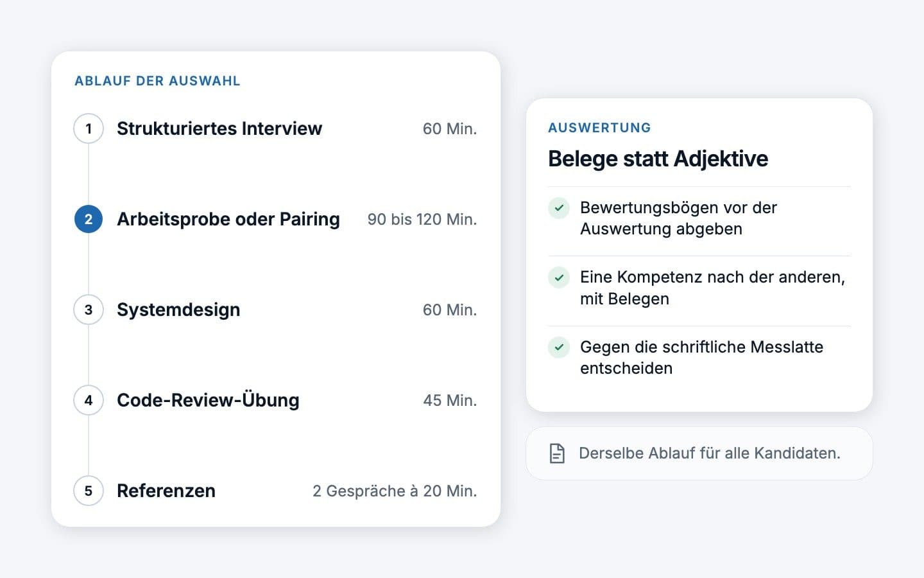This screenshot has height=578, width=924.
Task: Click check icon beside Eine Kompetenz item
Action: [559, 277]
